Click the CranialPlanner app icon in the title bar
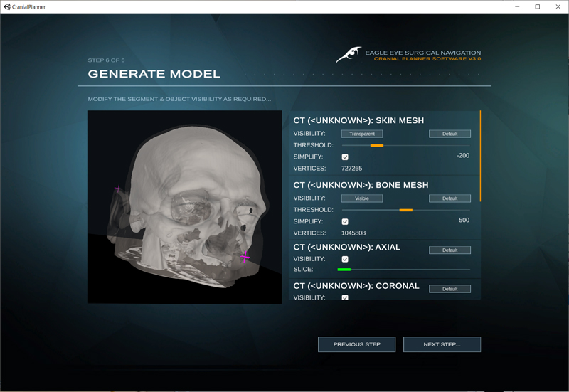This screenshot has height=392, width=569. pyautogui.click(x=7, y=6)
